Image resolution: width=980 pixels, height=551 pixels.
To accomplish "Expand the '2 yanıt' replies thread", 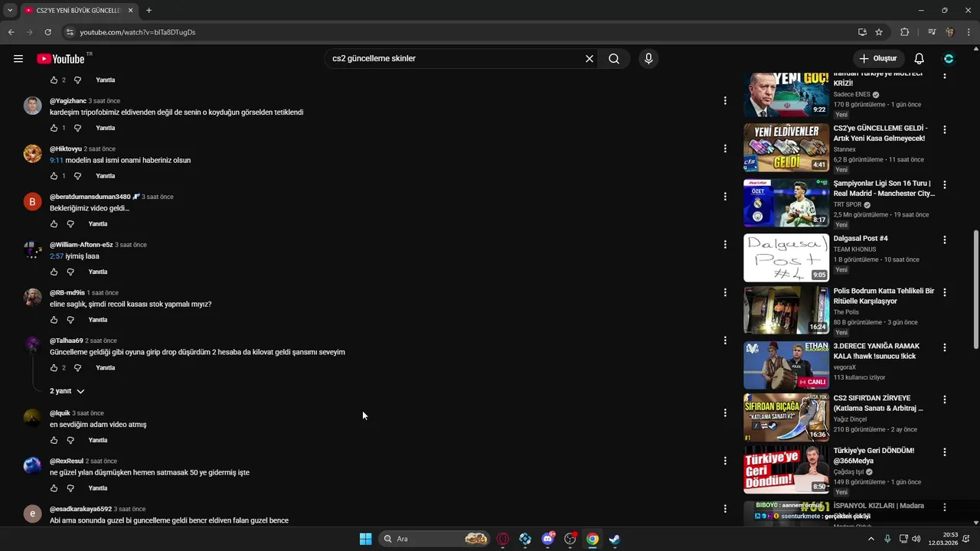I will tap(67, 391).
